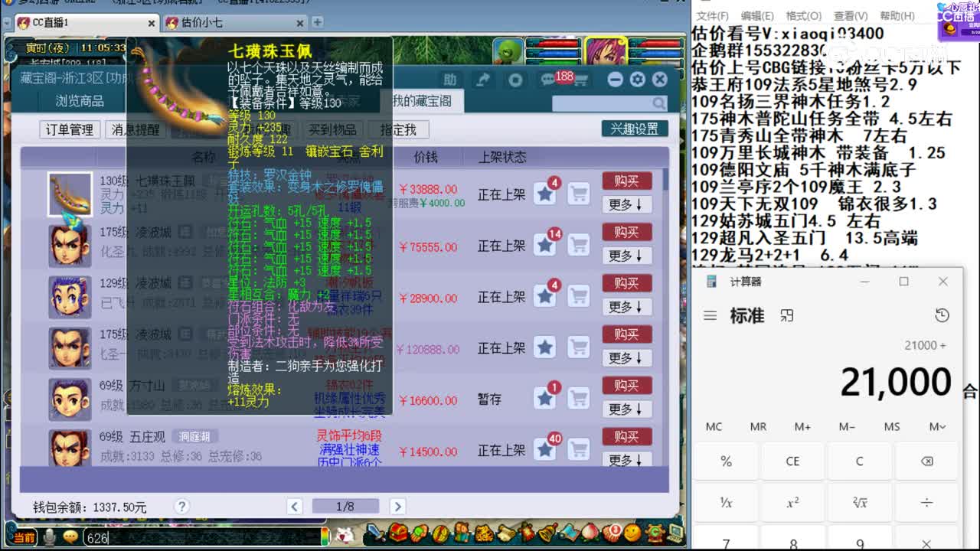Screen dimensions: 980x551
Task: Open the gear settings icon of 藏宝阁 window
Action: click(637, 80)
